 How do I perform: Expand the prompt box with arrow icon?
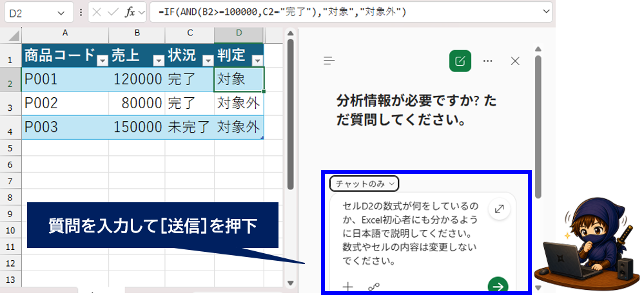(x=500, y=209)
